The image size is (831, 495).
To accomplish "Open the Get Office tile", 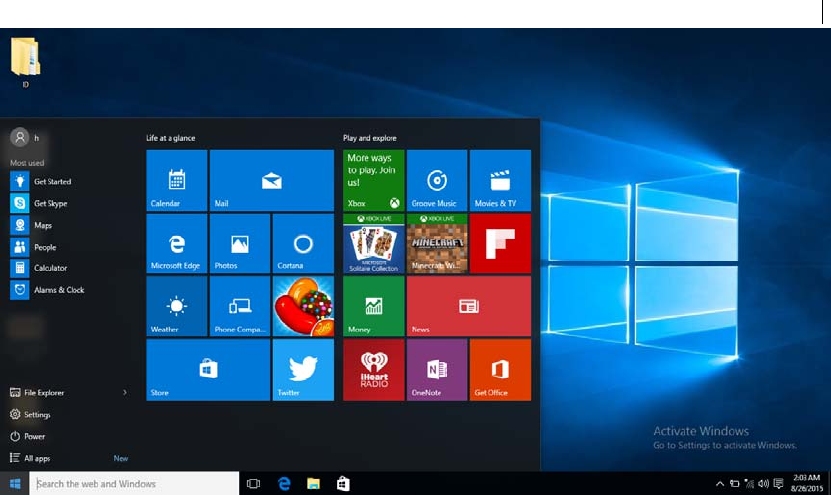I will point(500,369).
